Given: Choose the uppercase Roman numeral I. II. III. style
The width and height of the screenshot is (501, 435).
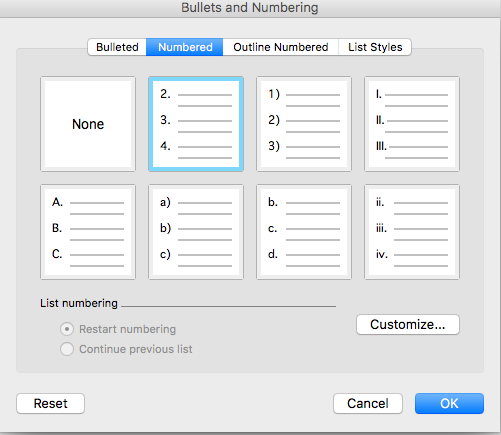Looking at the screenshot, I should pos(412,124).
